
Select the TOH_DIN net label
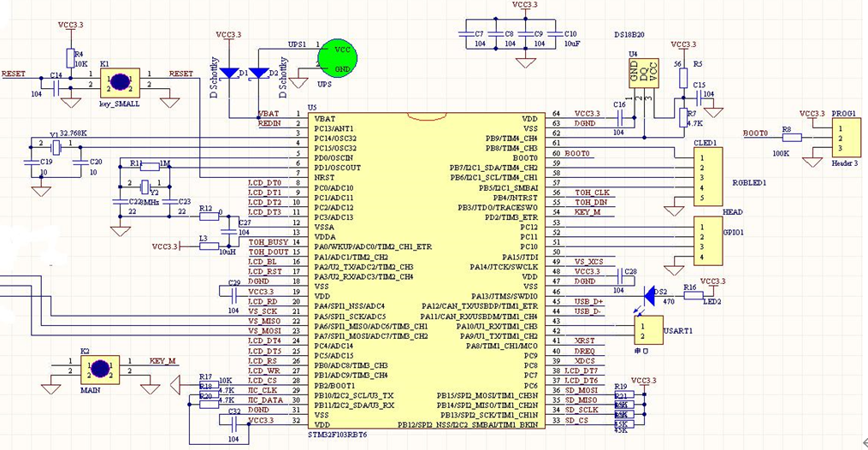coord(591,203)
